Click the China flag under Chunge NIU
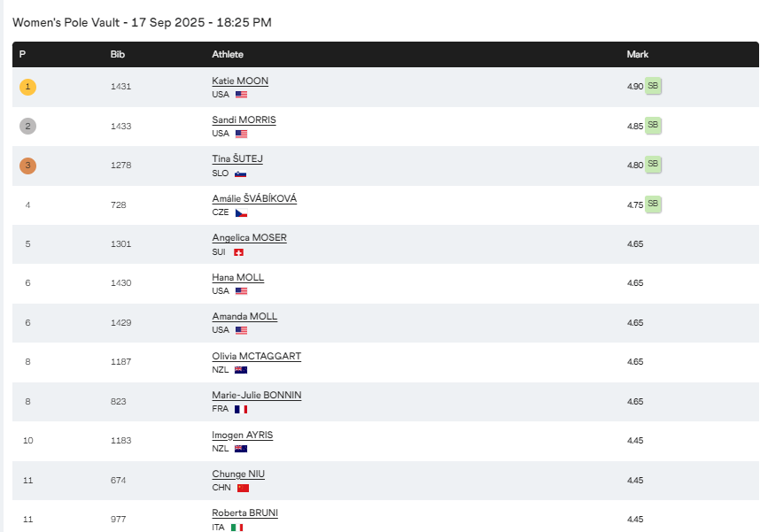This screenshot has width=760, height=532. (243, 488)
